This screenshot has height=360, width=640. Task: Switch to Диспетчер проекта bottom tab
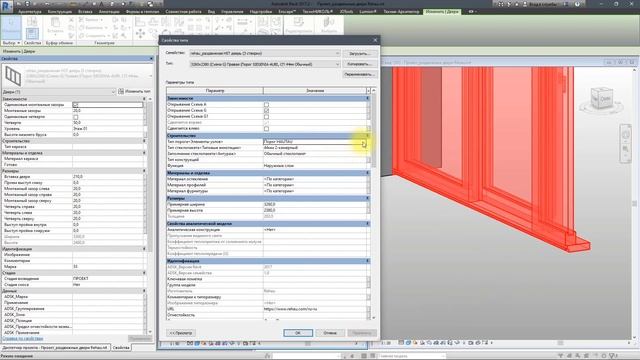click(55, 348)
